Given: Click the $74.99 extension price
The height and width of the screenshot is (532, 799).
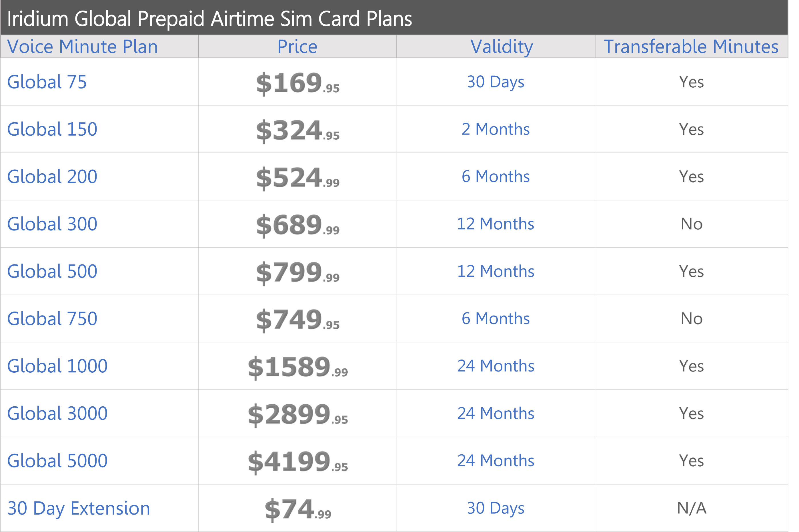Looking at the screenshot, I should tap(297, 509).
